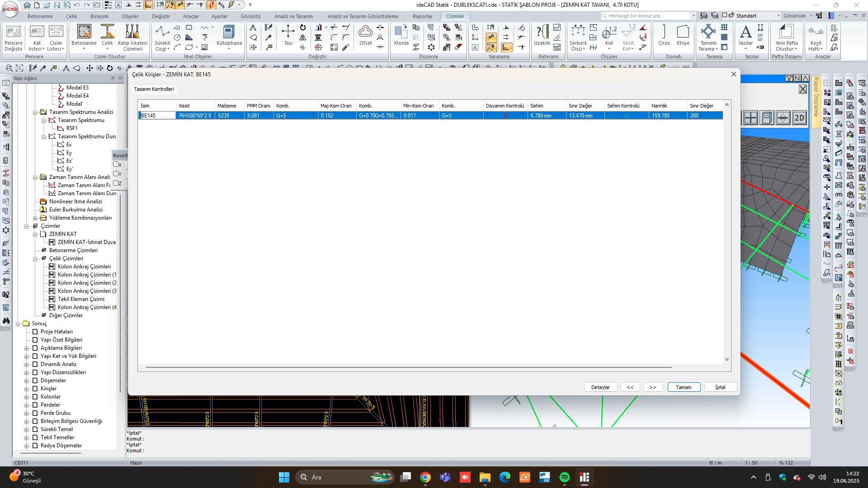Viewport: 868px width, 488px height.
Task: Click the Detaylar button
Action: tap(600, 387)
